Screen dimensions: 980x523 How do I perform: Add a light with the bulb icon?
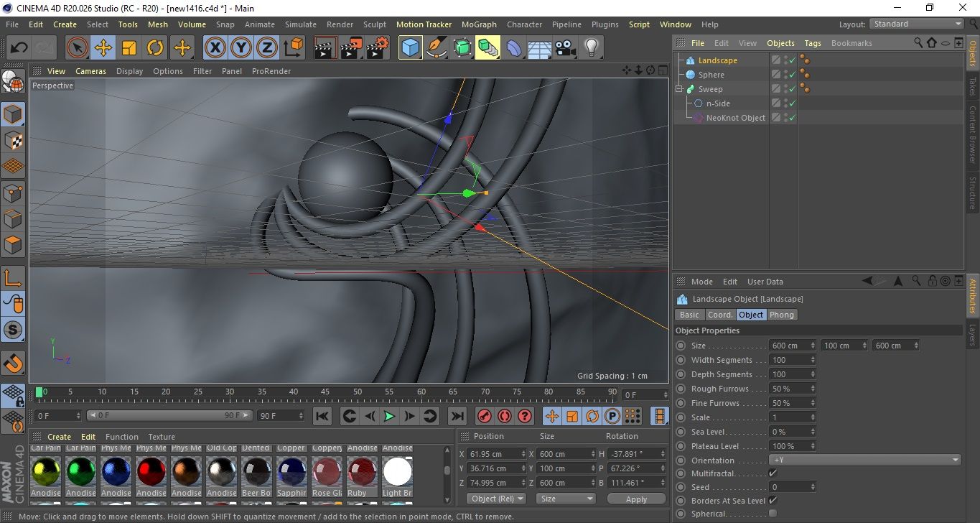591,48
